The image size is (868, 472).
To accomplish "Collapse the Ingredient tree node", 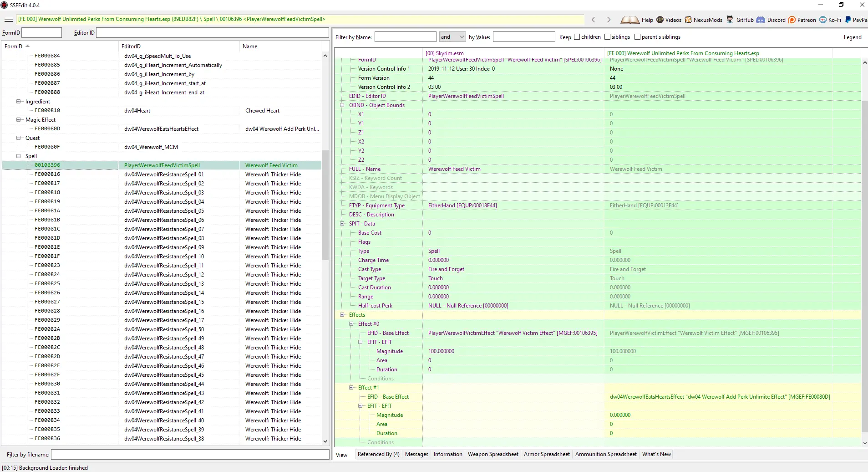I will pyautogui.click(x=19, y=102).
